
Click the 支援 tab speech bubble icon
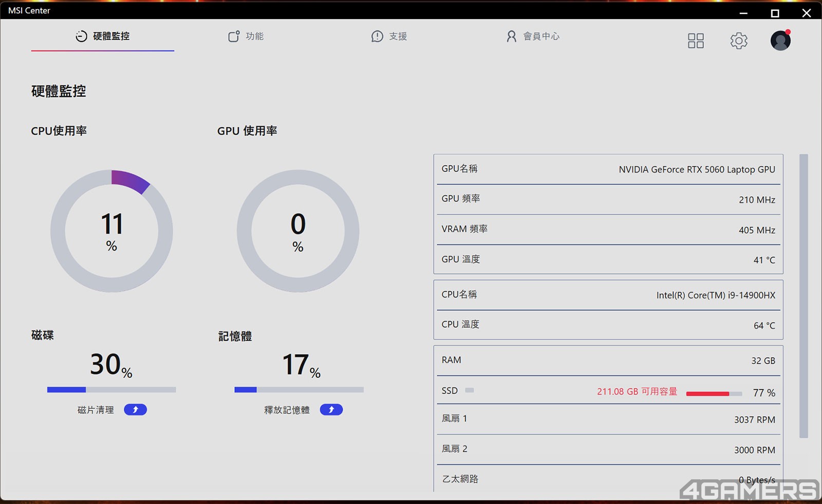coord(377,36)
